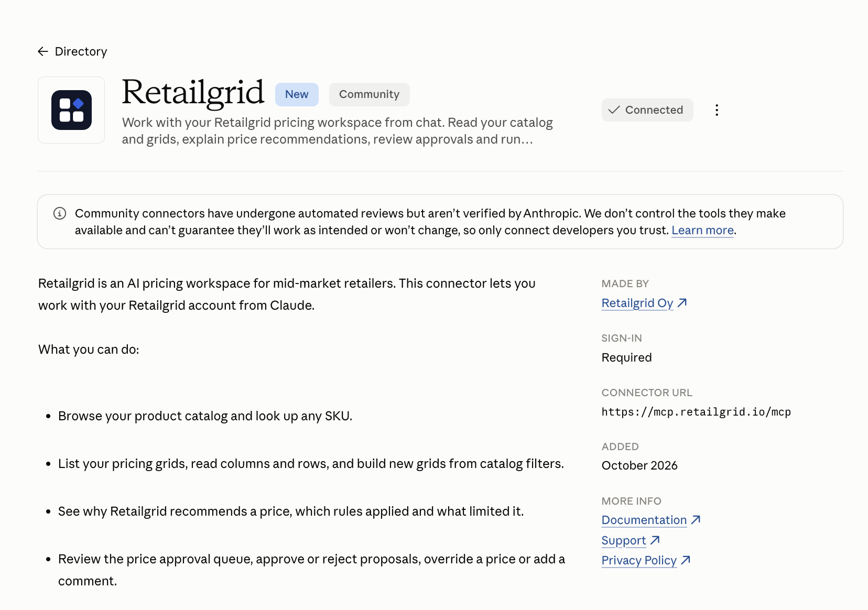Click the 'List your pricing grids' bullet
Viewport: 868px width, 610px height.
(311, 464)
